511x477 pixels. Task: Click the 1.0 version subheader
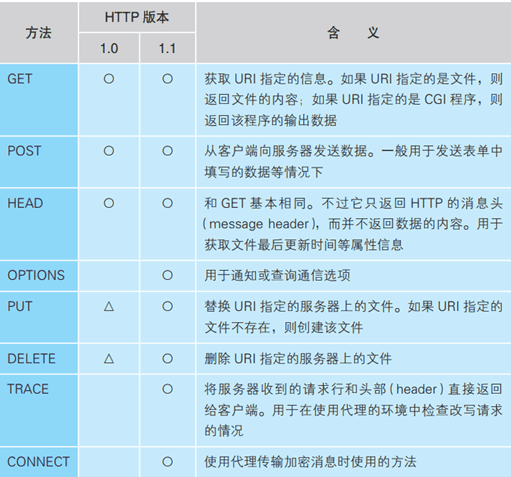coord(109,48)
